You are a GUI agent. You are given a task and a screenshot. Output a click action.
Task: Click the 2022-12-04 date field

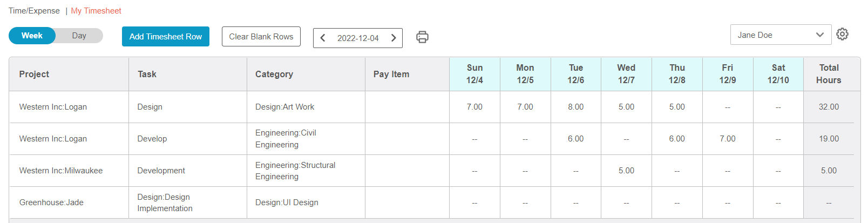pyautogui.click(x=358, y=38)
